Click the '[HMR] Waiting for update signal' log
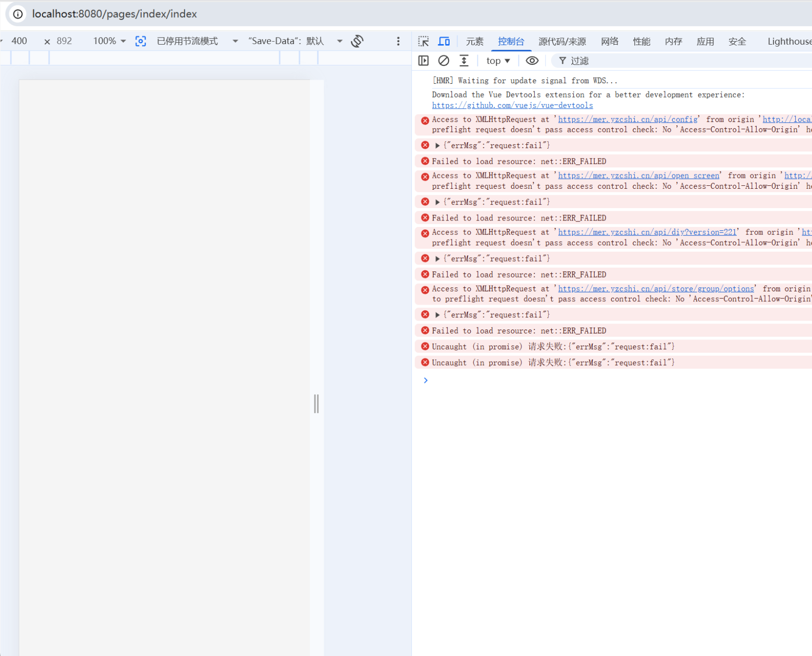 (x=525, y=80)
